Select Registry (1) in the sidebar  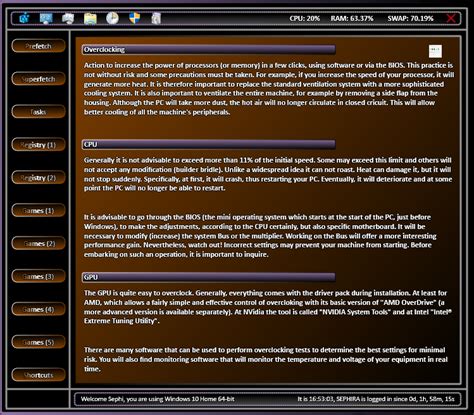[38, 145]
